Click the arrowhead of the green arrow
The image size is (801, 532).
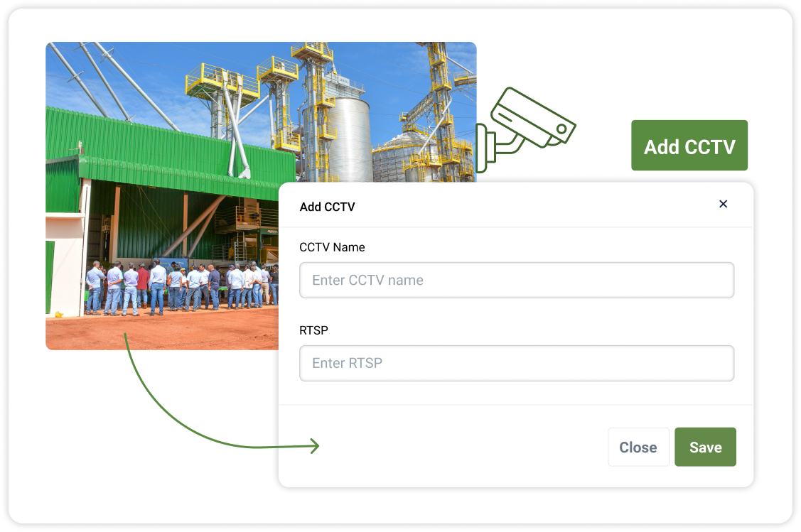315,446
